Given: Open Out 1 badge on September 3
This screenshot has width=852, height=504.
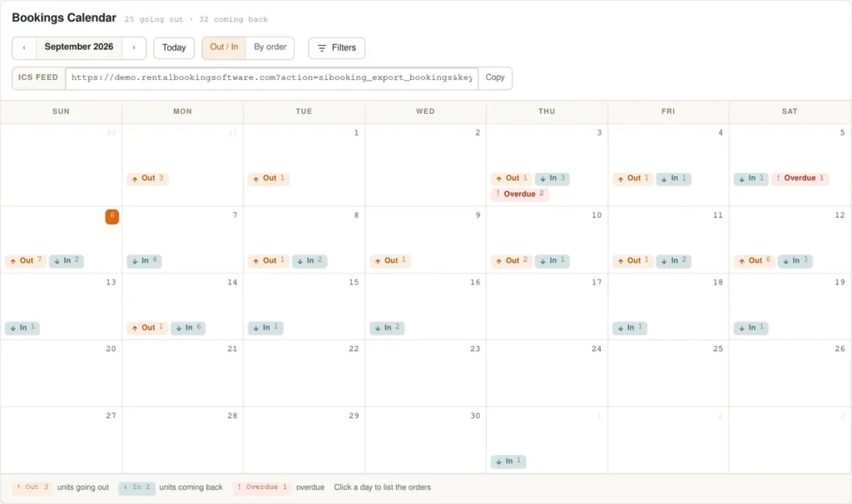Looking at the screenshot, I should pos(512,178).
